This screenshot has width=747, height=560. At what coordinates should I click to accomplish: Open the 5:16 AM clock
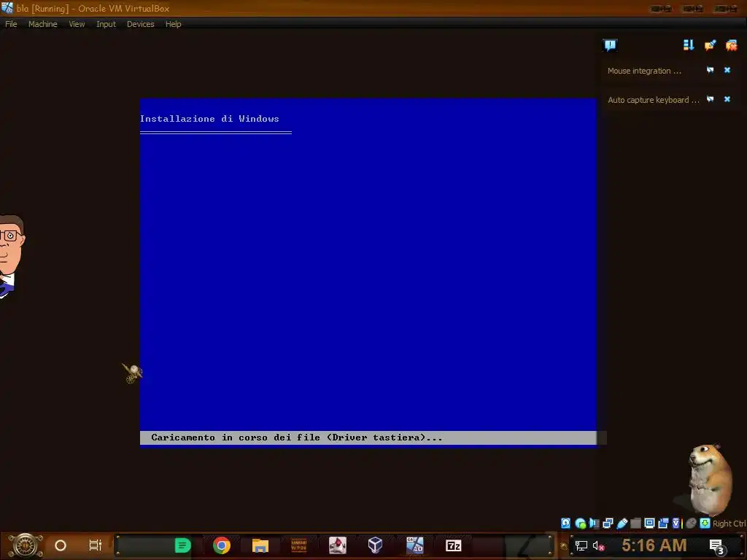[654, 545]
